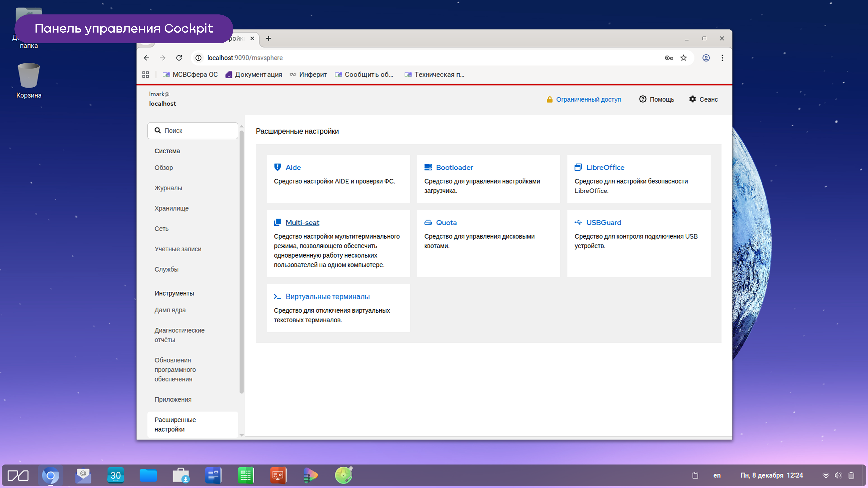Open Chrome three-dot menu
The height and width of the screenshot is (488, 868).
point(722,58)
